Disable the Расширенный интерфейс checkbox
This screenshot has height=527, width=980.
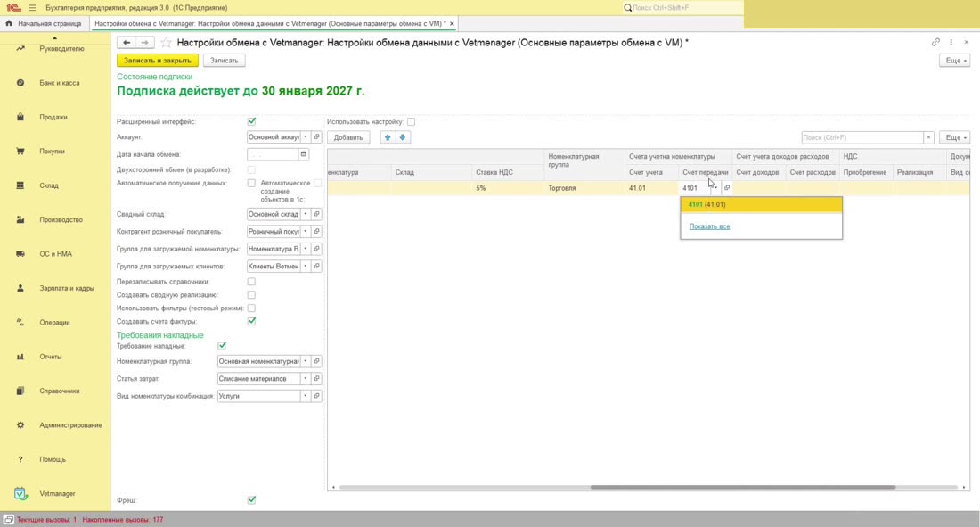[251, 121]
